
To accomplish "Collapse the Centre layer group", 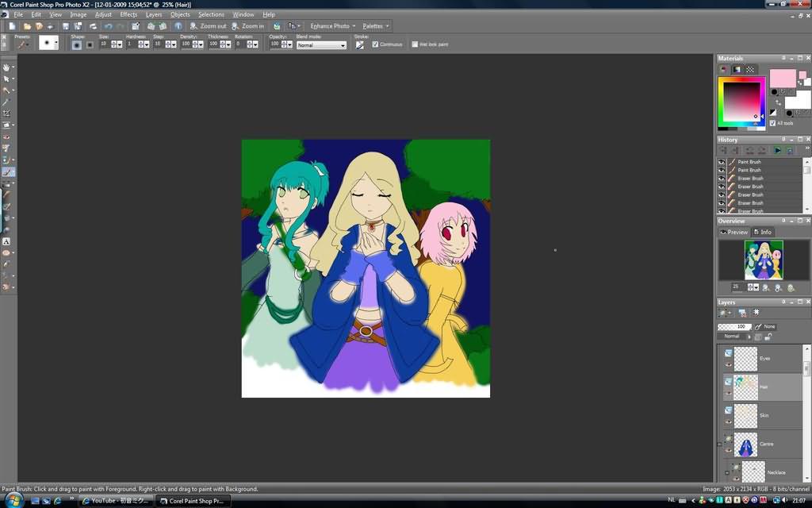I will (719, 444).
